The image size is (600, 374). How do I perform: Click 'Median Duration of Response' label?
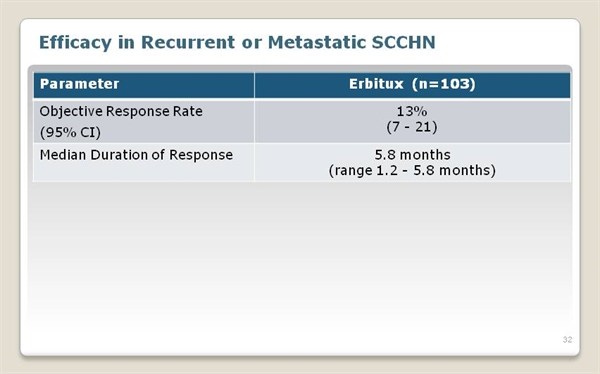click(136, 155)
